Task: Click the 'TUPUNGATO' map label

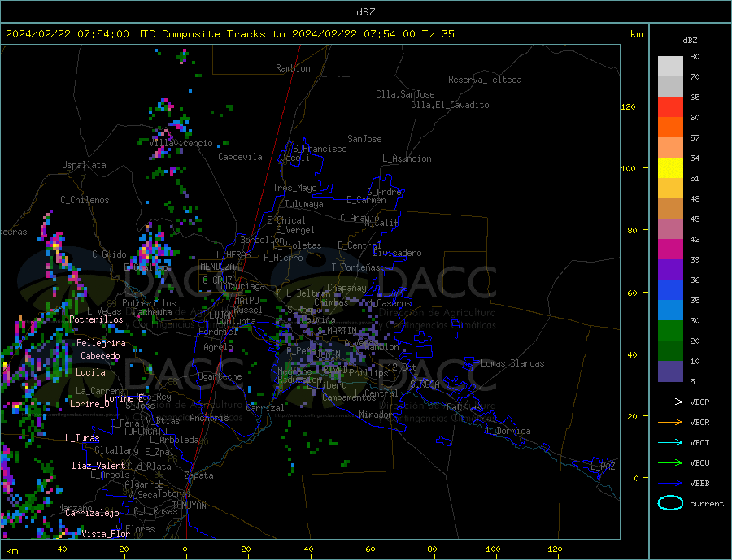Action: point(146,432)
